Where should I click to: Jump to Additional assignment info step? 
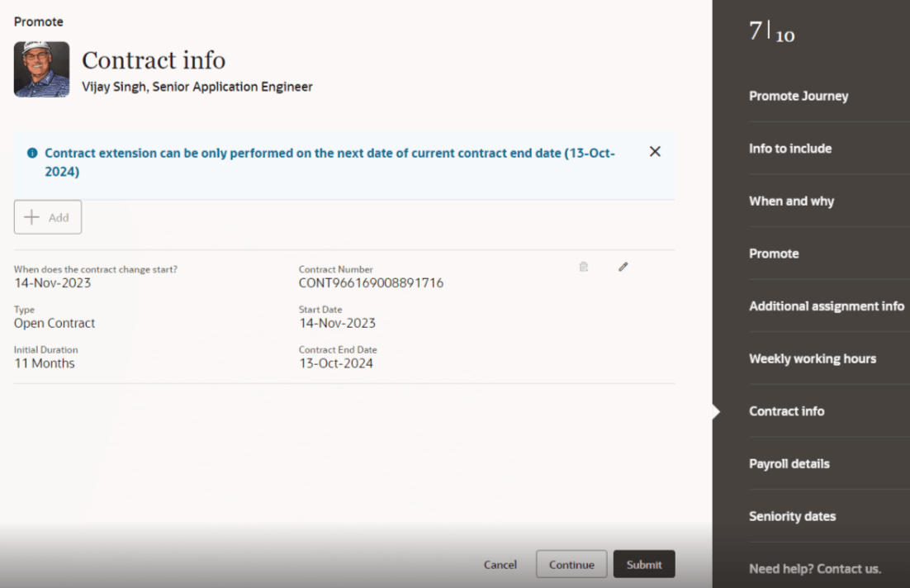coord(827,306)
